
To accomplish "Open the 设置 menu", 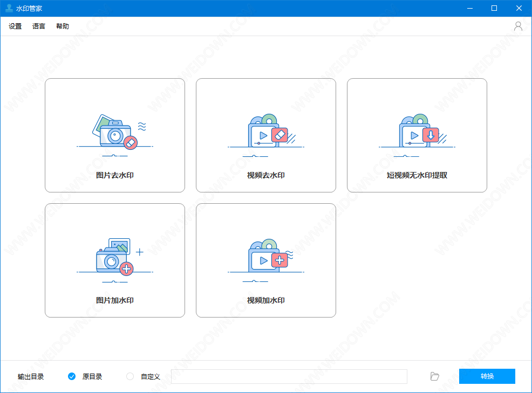I will 15,26.
